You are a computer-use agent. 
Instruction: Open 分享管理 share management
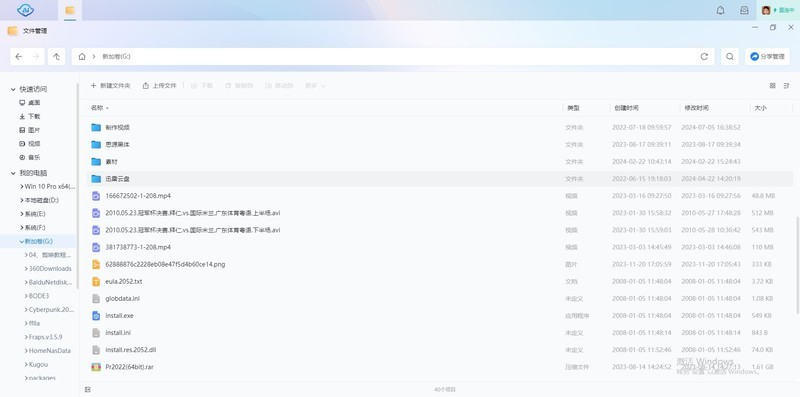(767, 57)
